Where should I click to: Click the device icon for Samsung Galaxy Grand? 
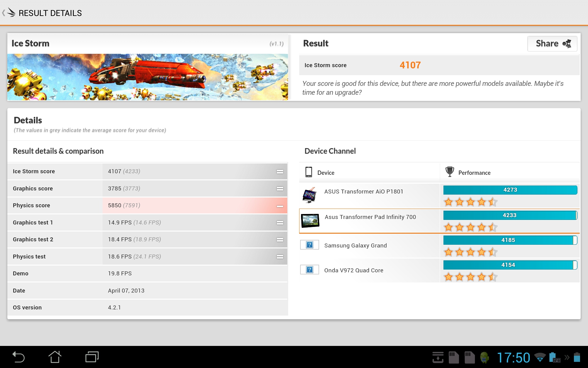click(x=309, y=245)
